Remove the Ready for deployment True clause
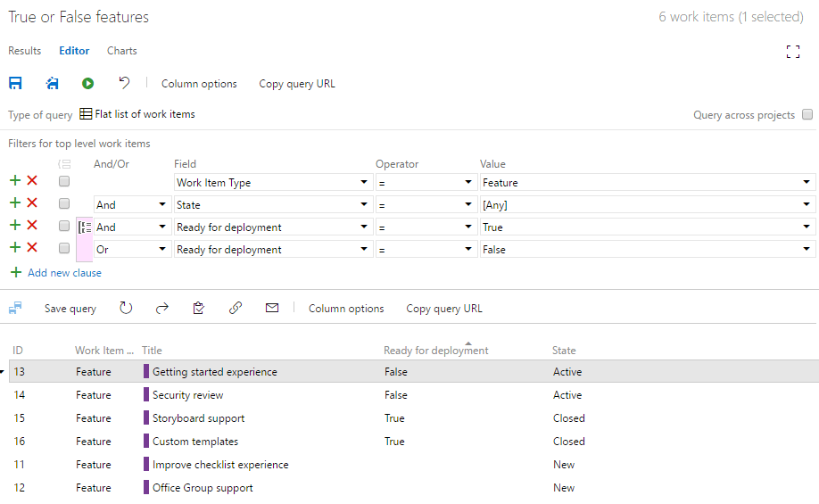819x504 pixels. pos(32,225)
